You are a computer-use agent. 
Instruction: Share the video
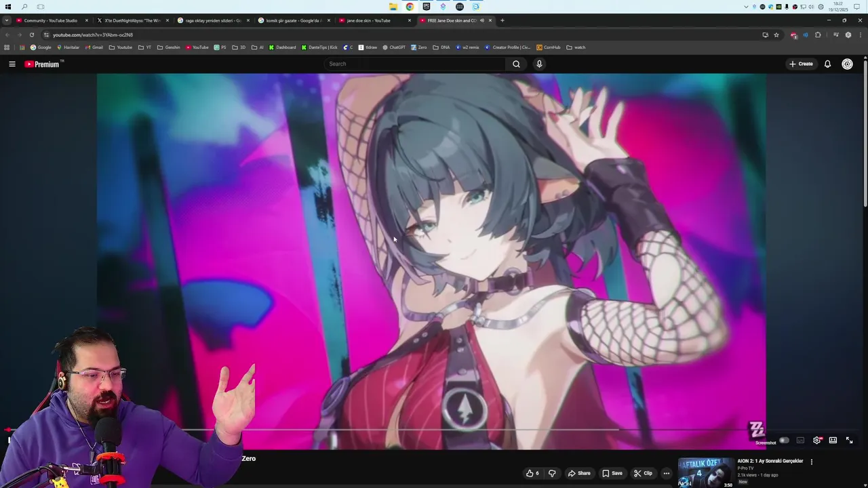579,473
